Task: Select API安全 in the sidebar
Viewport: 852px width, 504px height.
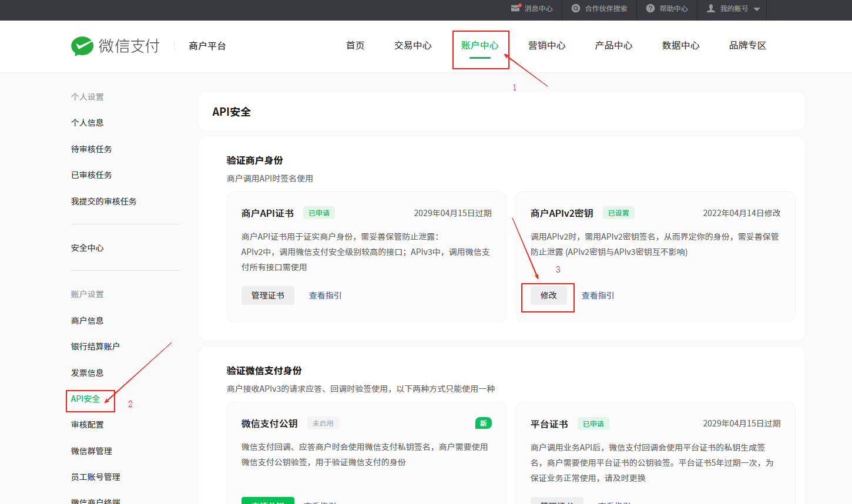Action: pyautogui.click(x=85, y=399)
